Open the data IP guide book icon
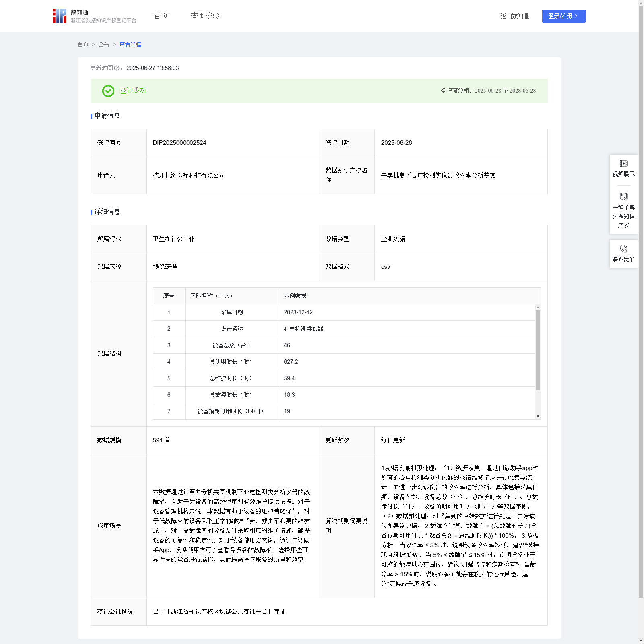The width and height of the screenshot is (644, 644). click(x=623, y=197)
